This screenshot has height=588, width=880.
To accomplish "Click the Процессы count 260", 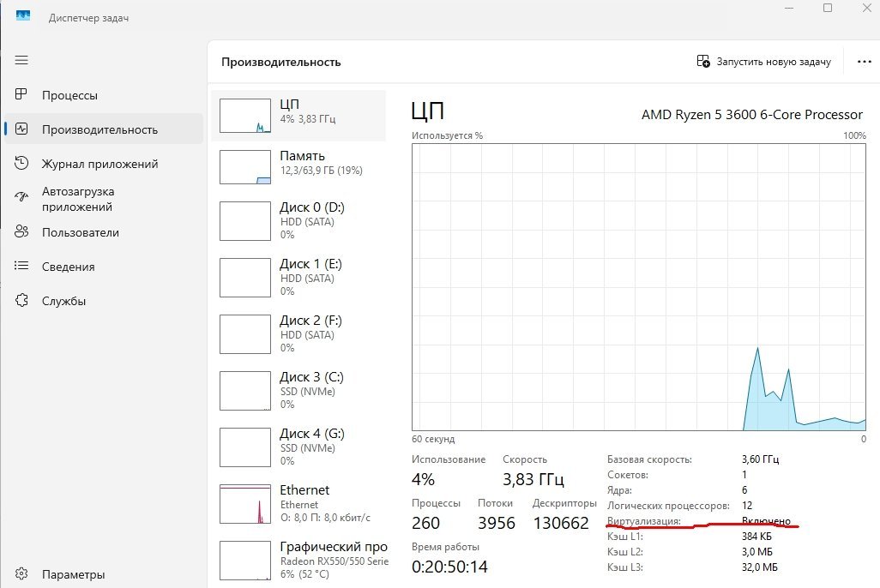I will 425,523.
